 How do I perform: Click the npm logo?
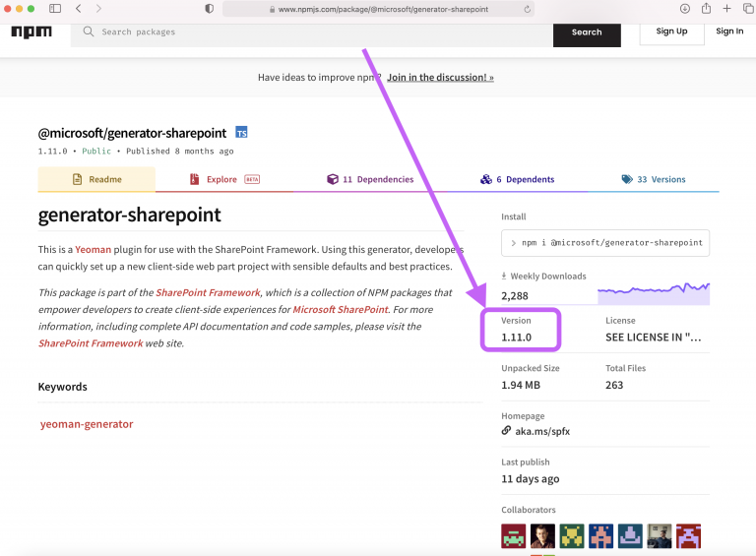(x=31, y=32)
